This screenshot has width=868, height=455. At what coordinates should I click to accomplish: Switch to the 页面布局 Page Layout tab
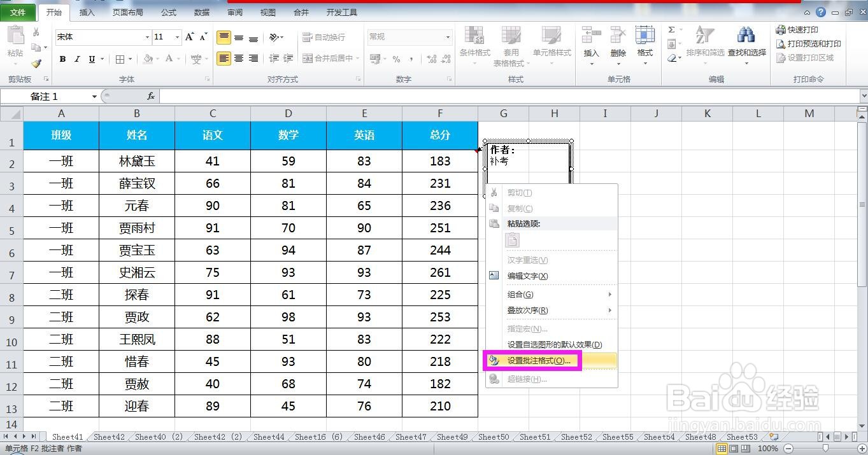tap(128, 13)
